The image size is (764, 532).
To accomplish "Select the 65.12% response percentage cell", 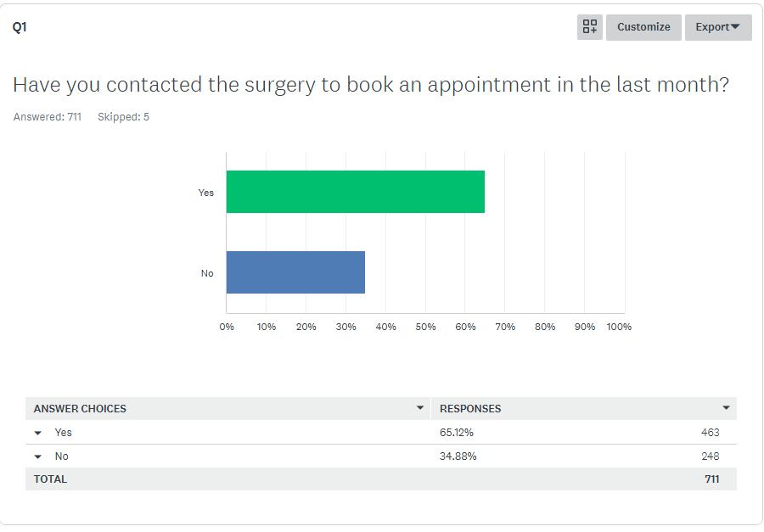I will (458, 433).
